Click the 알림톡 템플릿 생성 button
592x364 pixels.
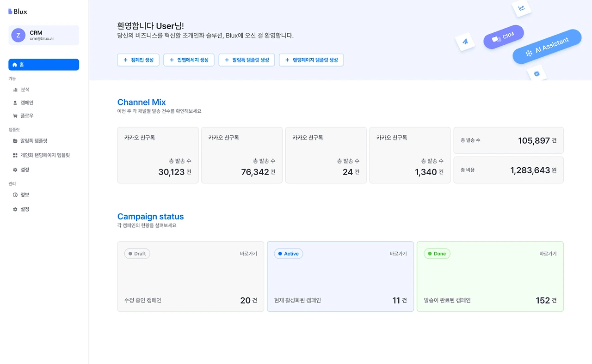click(x=247, y=60)
